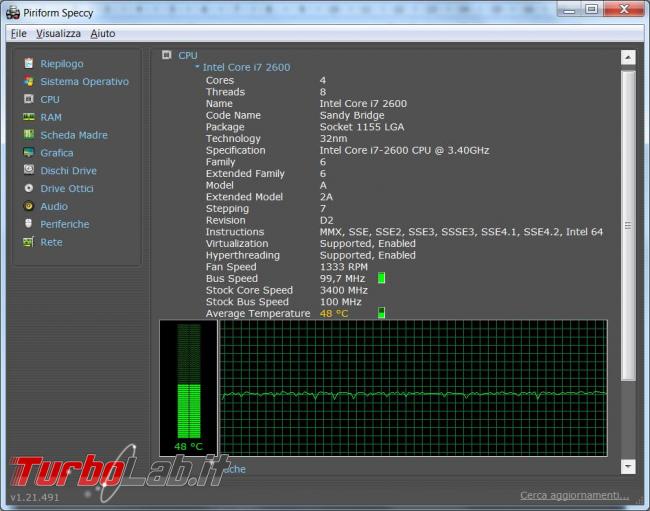
Task: Click the Periferiche mouse icon
Action: click(x=29, y=224)
